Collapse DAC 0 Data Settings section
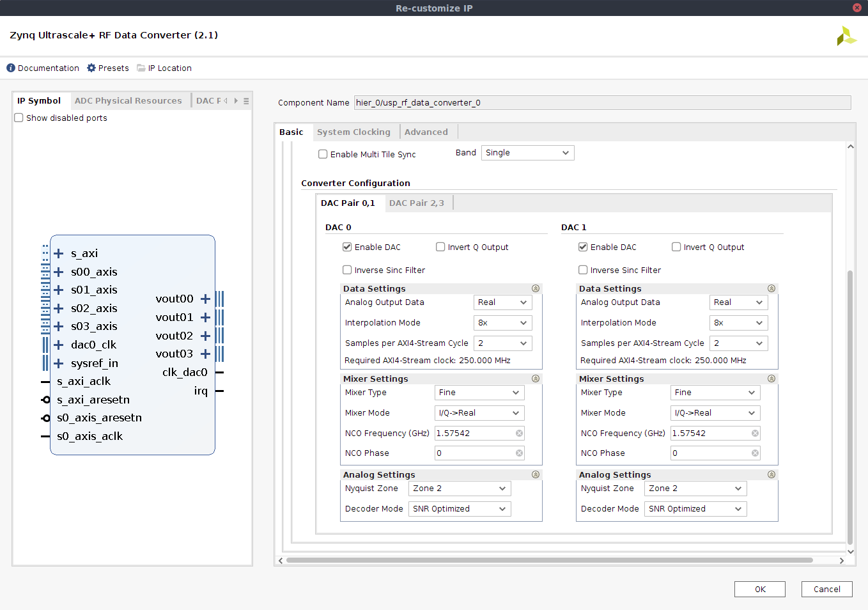This screenshot has width=868, height=610. [536, 288]
